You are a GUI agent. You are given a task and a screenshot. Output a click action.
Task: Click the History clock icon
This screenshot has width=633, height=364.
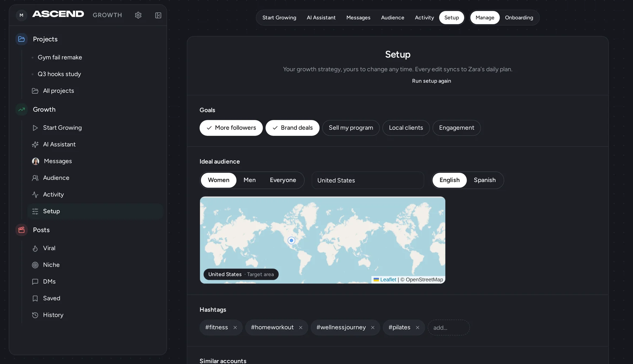pyautogui.click(x=35, y=315)
